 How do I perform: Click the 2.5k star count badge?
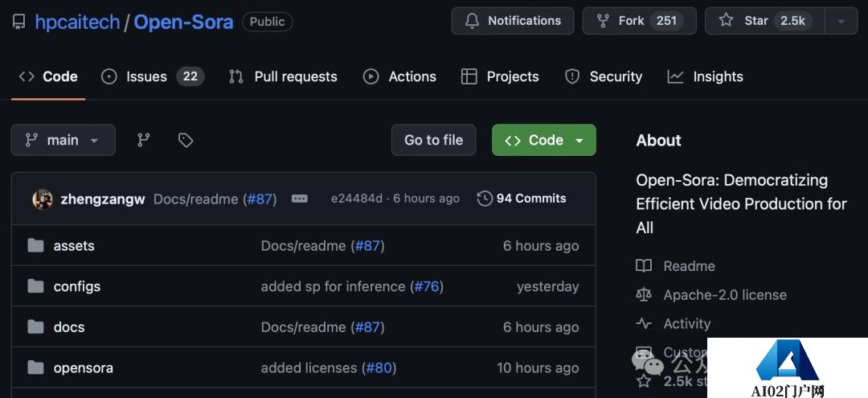coord(792,21)
